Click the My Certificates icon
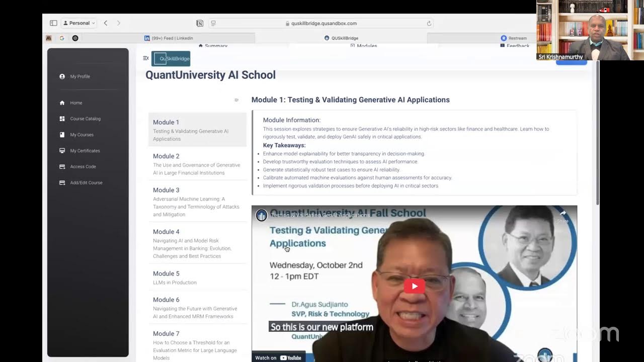Screen dimensions: 644x362 (62, 150)
